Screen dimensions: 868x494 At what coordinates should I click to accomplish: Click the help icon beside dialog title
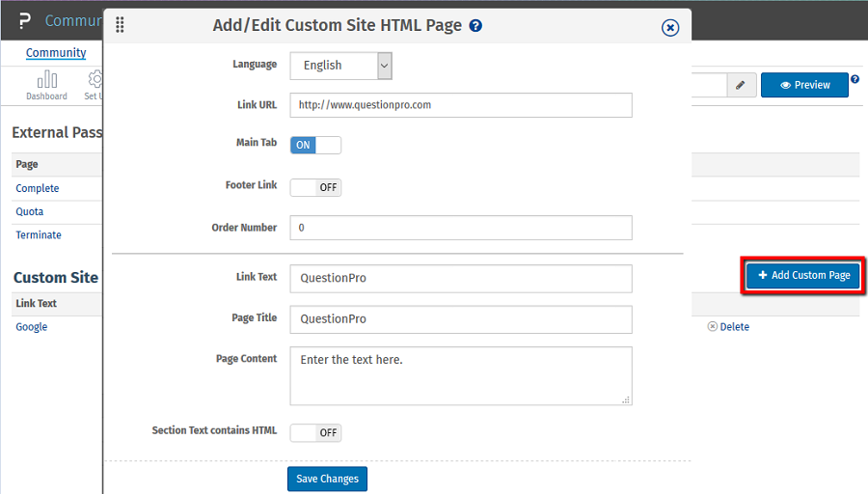click(x=475, y=26)
